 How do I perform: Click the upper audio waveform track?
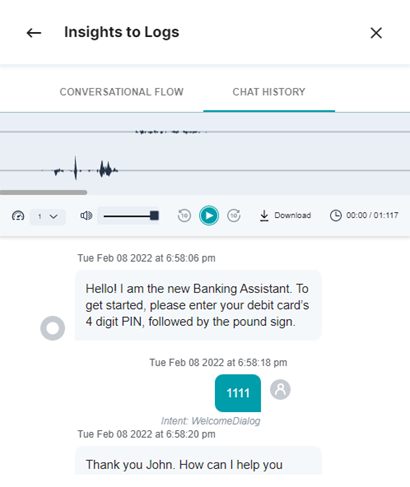(205, 132)
